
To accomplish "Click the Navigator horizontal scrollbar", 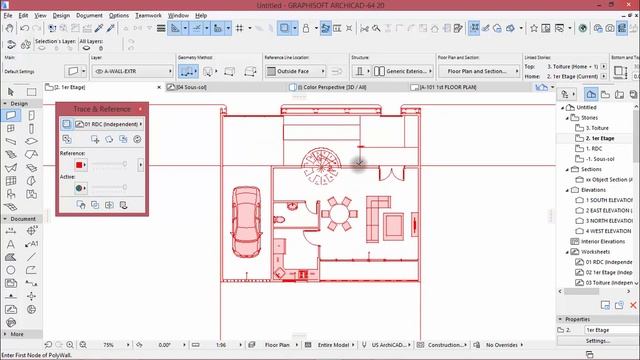I will [582, 291].
